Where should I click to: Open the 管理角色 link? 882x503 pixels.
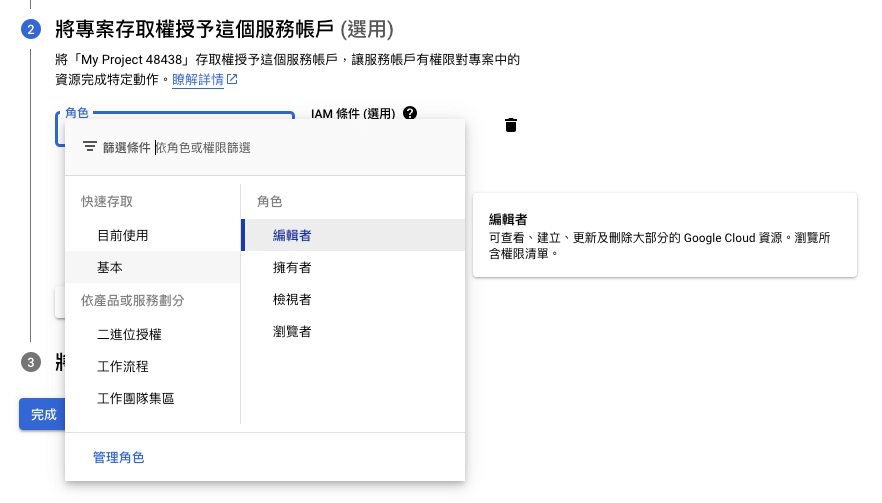[118, 457]
